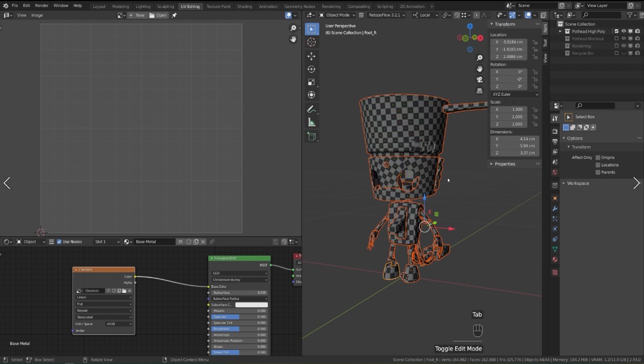Click the pin icon in the UV editor header

(x=174, y=15)
